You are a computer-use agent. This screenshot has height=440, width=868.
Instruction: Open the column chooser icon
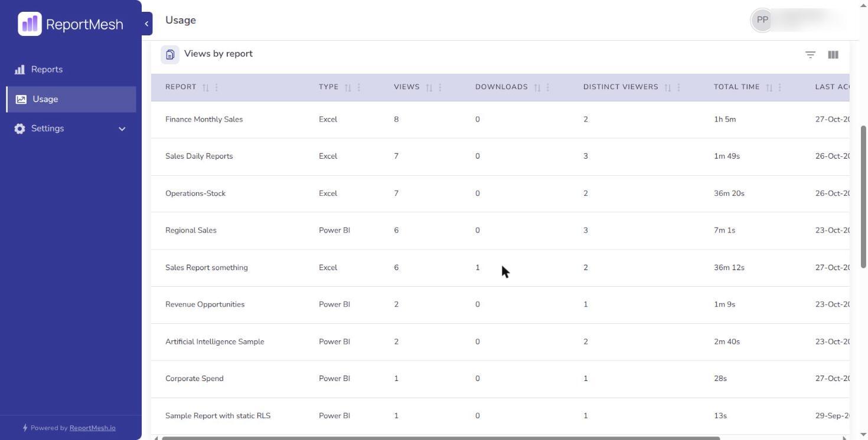click(x=833, y=55)
